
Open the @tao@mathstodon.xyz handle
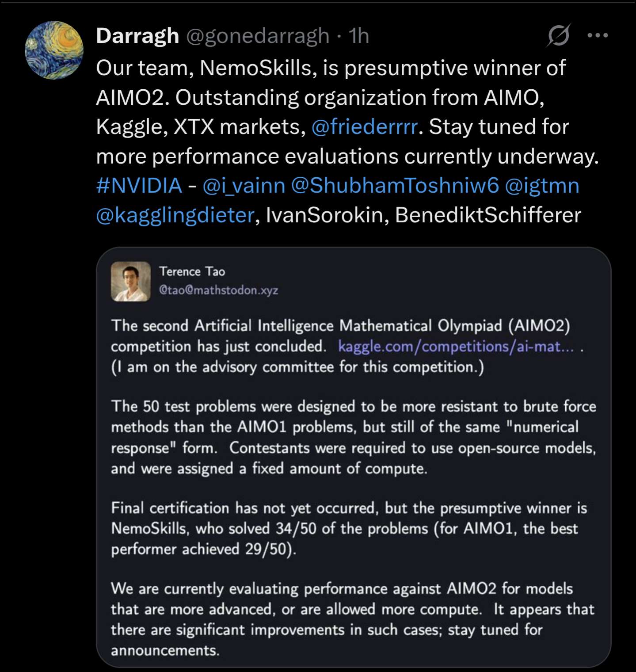point(219,290)
